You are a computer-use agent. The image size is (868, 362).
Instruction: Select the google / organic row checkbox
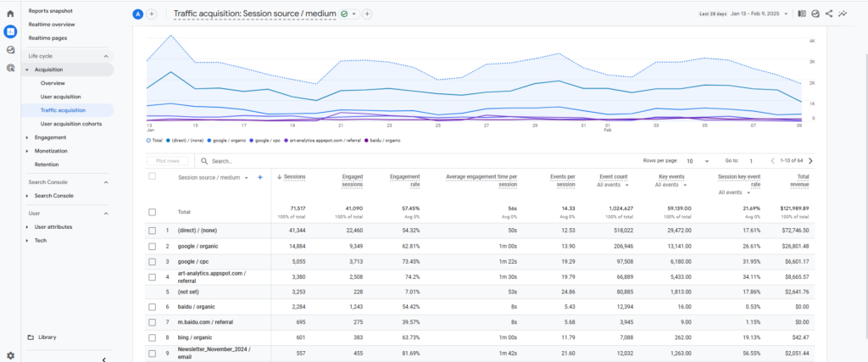[153, 246]
